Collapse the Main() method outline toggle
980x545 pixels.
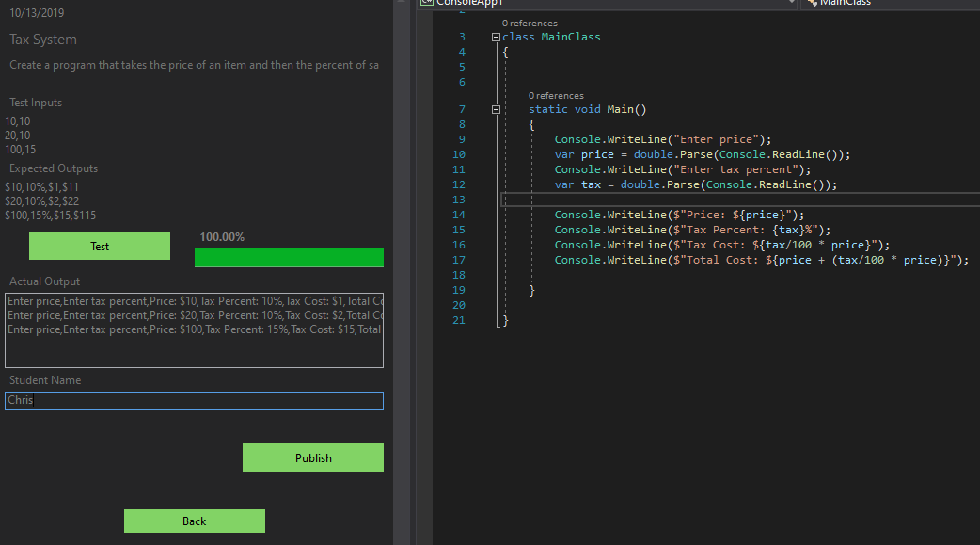(496, 109)
